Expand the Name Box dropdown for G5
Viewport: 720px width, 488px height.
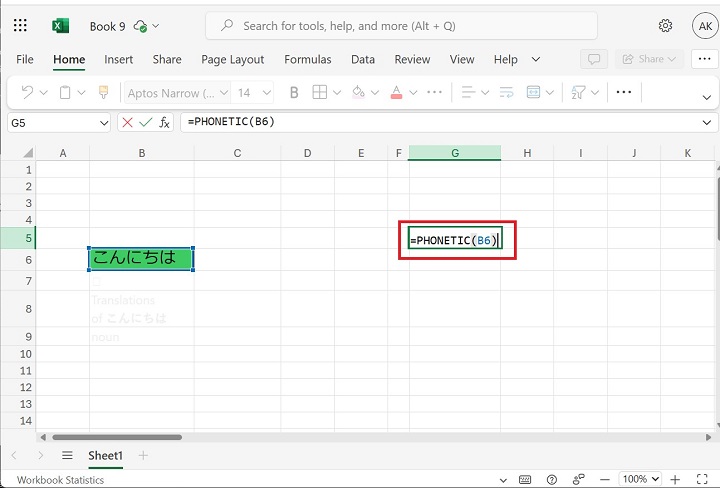(104, 122)
